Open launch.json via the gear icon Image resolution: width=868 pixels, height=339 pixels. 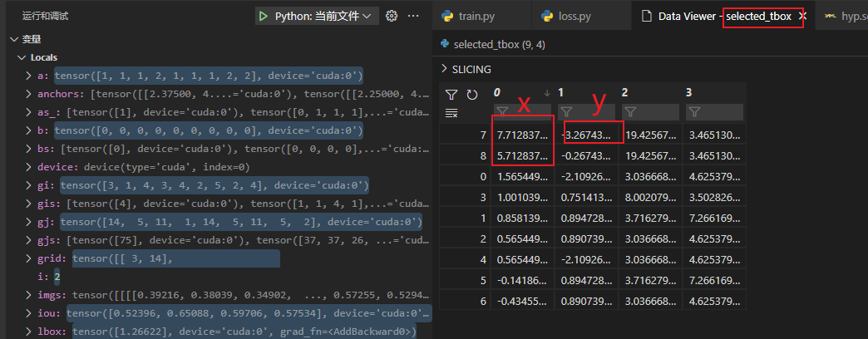point(392,16)
